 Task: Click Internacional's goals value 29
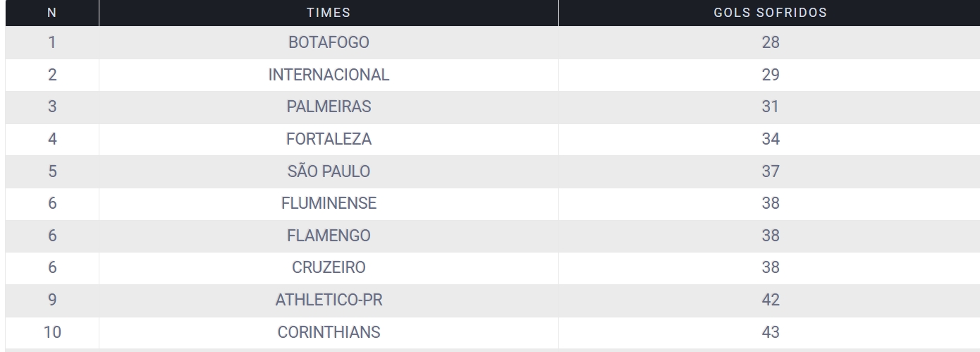771,75
